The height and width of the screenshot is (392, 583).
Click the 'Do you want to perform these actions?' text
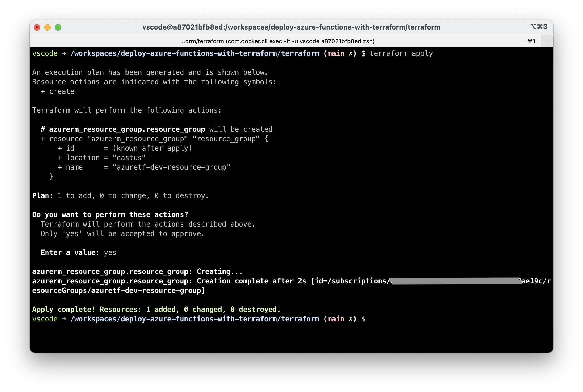coord(110,215)
